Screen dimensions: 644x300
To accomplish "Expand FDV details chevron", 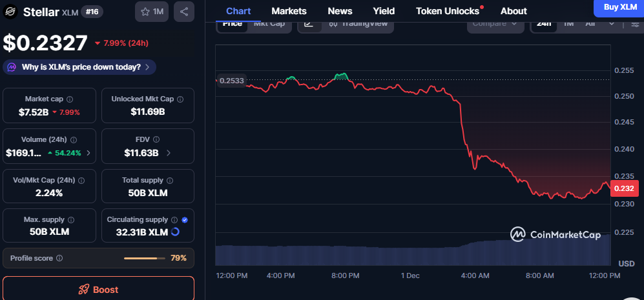I will pyautogui.click(x=169, y=153).
